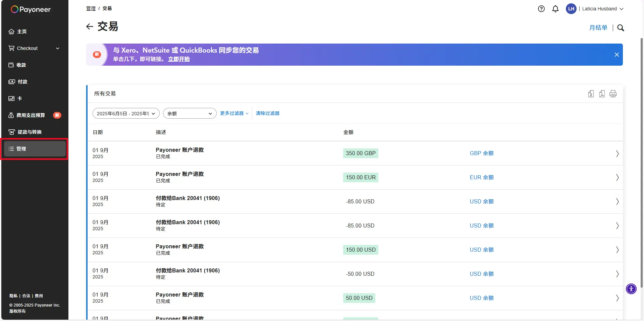This screenshot has width=644, height=321.
Task: Open row arrow for 150.00 EUR transaction
Action: (x=617, y=178)
